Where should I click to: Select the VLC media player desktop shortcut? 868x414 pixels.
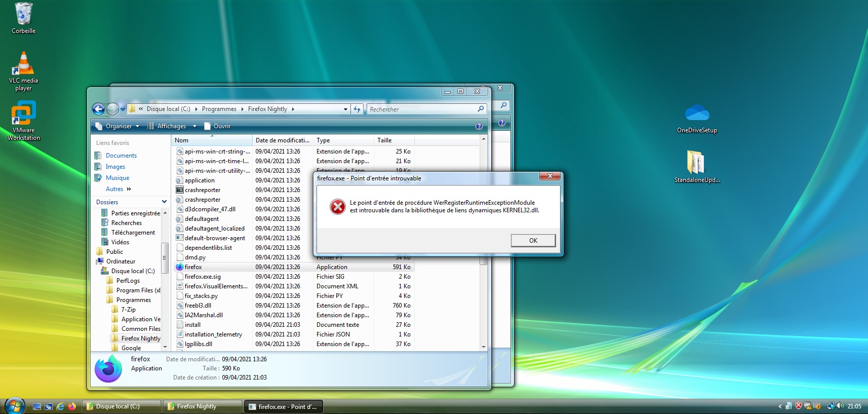point(23,71)
